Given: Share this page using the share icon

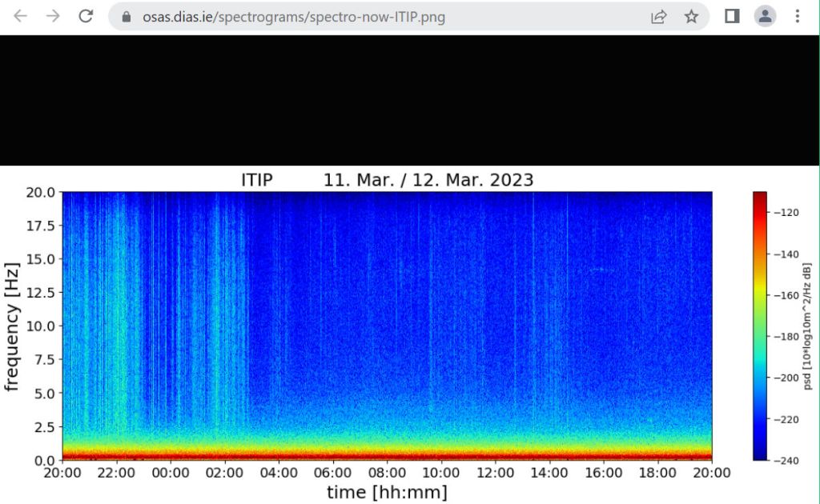Looking at the screenshot, I should pyautogui.click(x=658, y=17).
